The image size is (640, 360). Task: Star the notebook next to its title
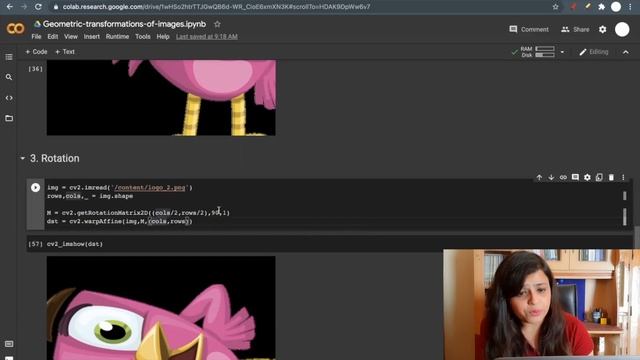click(x=217, y=24)
